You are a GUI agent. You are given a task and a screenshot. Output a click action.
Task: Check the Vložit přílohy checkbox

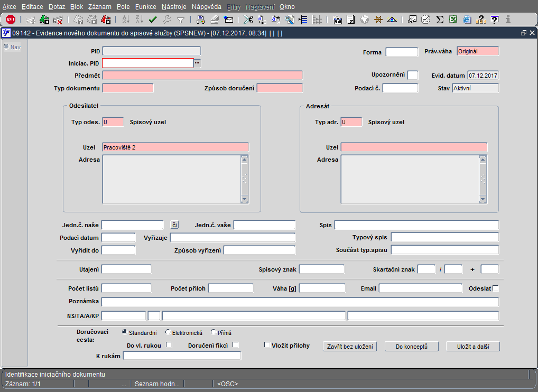[267, 345]
